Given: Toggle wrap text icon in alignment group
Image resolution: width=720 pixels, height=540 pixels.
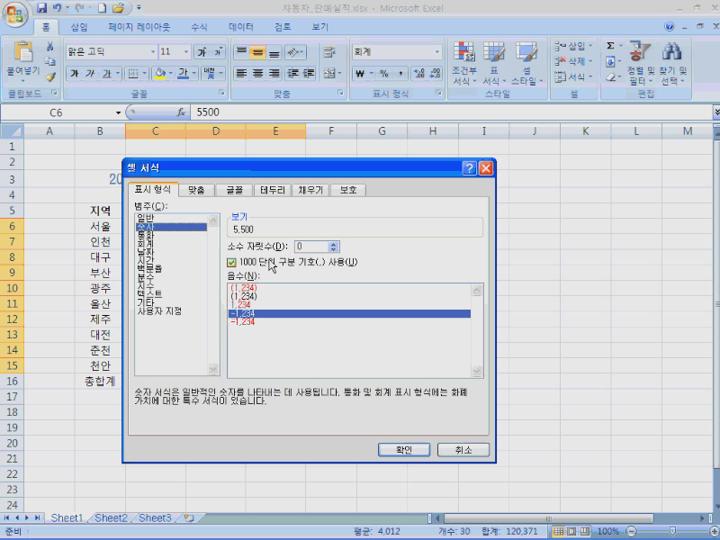Looking at the screenshot, I should pyautogui.click(x=329, y=52).
